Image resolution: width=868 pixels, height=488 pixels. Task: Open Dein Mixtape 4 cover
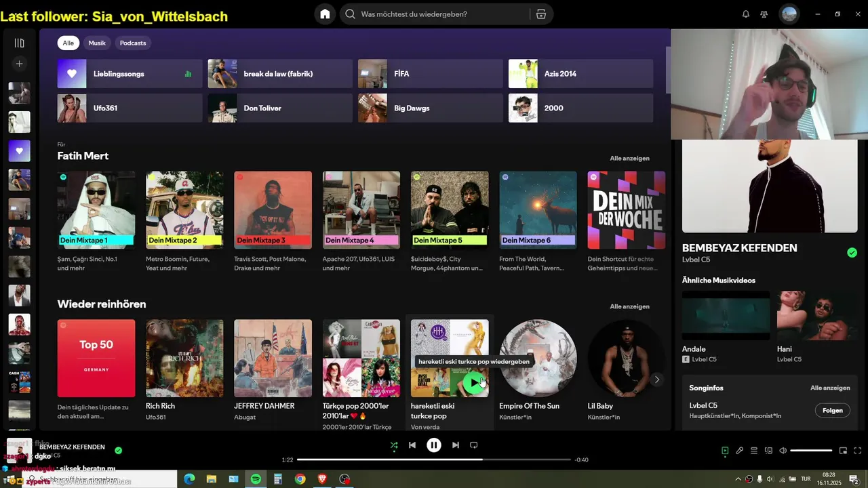pos(361,210)
